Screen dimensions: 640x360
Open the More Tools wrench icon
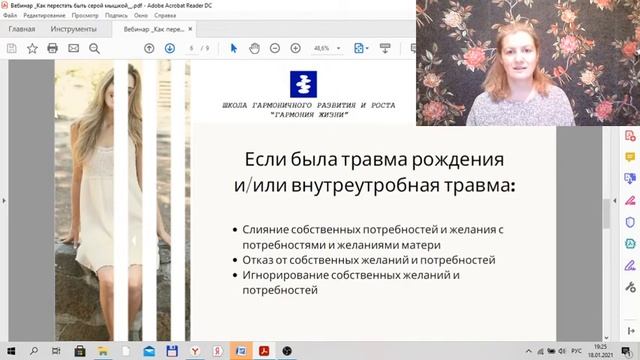pos(630,287)
